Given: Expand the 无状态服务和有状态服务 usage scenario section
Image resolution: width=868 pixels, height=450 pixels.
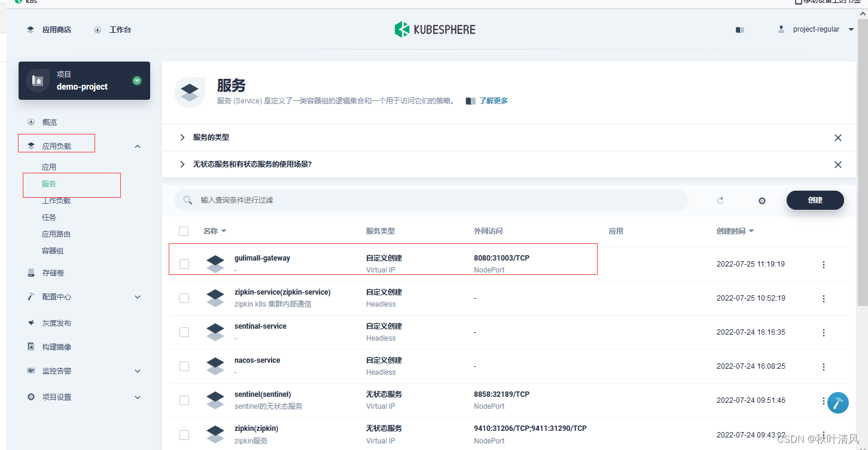Looking at the screenshot, I should tap(182, 164).
